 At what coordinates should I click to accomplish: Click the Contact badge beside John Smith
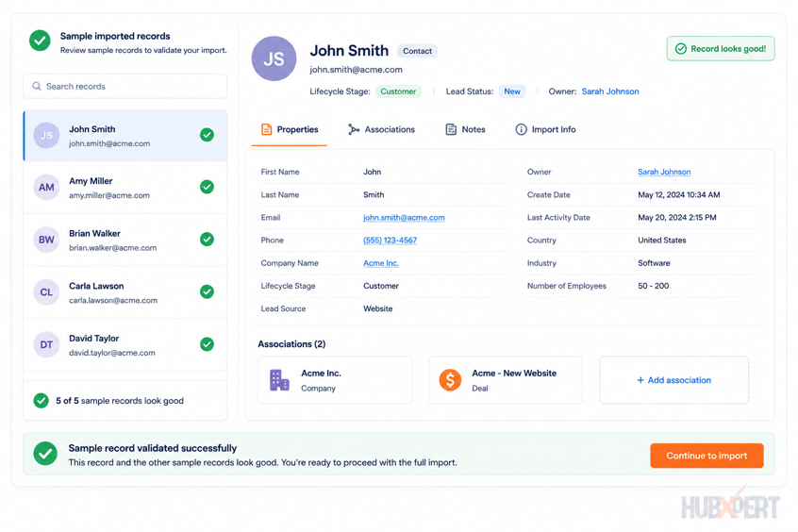point(417,51)
